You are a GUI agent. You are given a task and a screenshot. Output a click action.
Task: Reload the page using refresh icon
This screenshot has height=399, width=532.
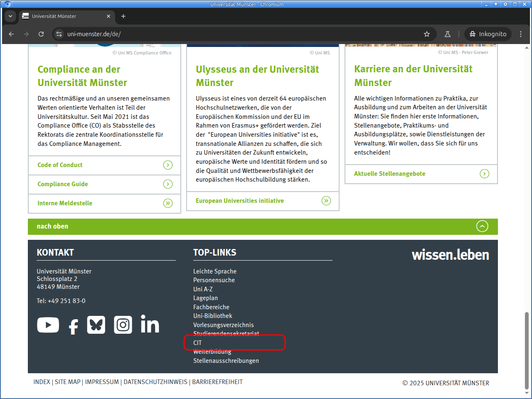click(41, 34)
